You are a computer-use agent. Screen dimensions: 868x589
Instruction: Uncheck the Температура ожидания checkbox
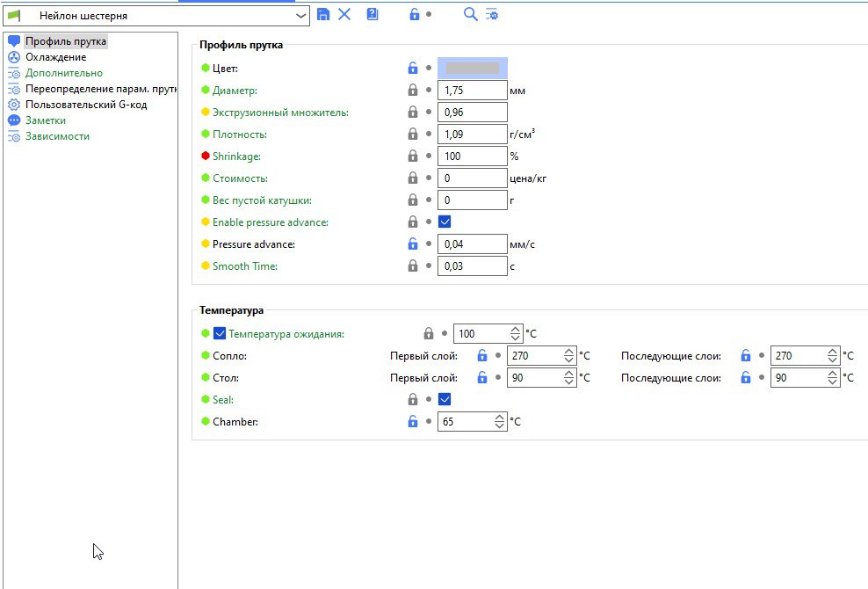tap(220, 334)
